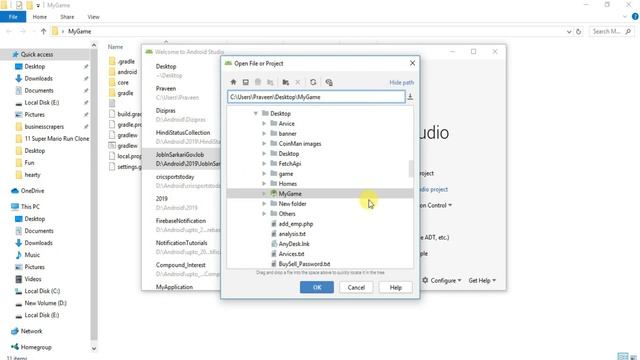Select the nested Desktop folder in tree
This screenshot has width=640, height=360.
[289, 153]
